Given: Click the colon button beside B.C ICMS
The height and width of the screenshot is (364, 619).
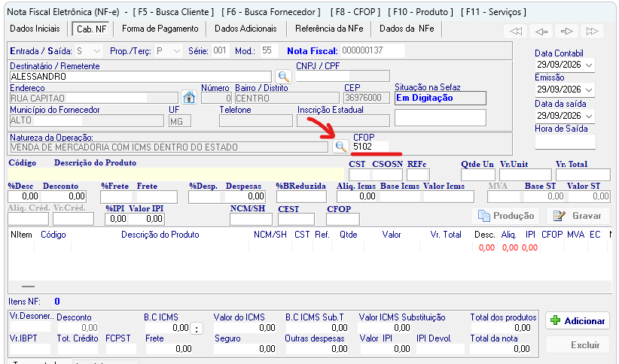Looking at the screenshot, I should tap(197, 328).
